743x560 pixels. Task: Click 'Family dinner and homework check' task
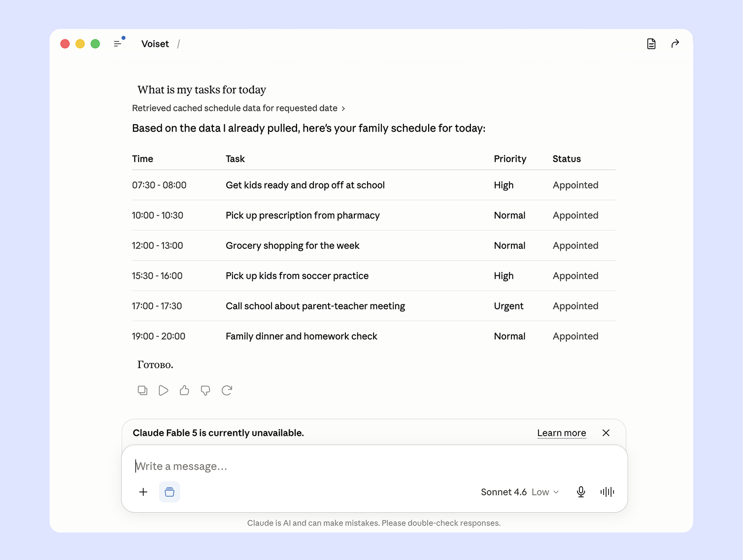(302, 336)
